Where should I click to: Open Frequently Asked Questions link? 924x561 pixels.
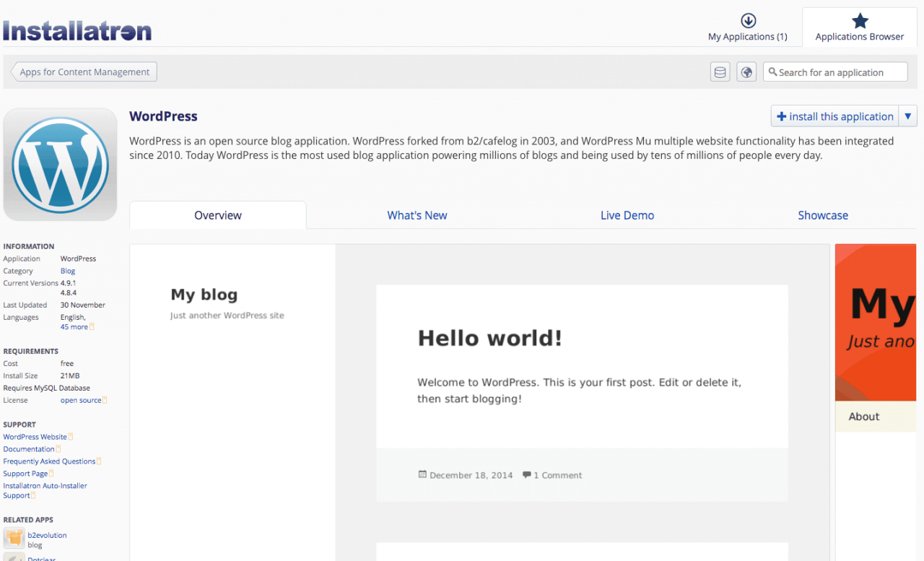pyautogui.click(x=49, y=461)
